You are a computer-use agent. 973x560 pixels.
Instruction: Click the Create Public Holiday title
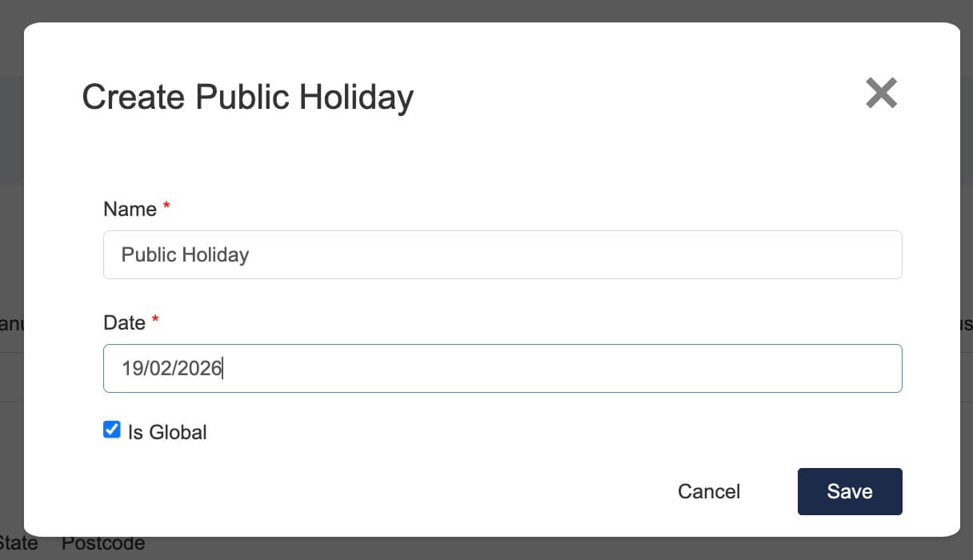246,96
